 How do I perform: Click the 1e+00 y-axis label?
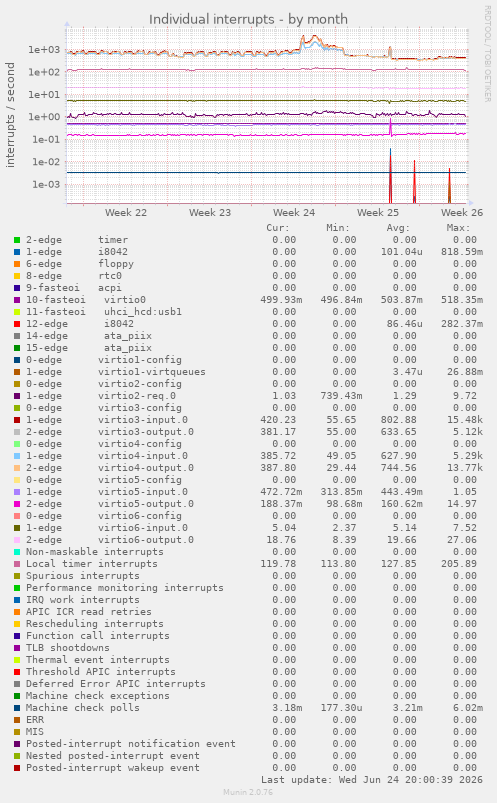pos(44,117)
